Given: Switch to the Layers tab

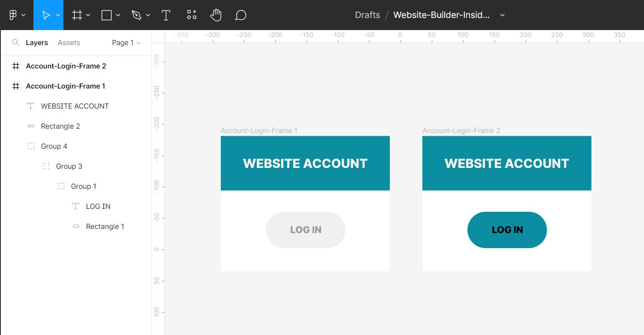Looking at the screenshot, I should (x=37, y=43).
